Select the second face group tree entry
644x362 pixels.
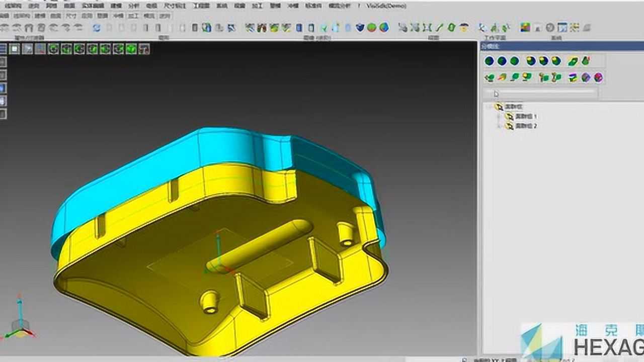526,126
